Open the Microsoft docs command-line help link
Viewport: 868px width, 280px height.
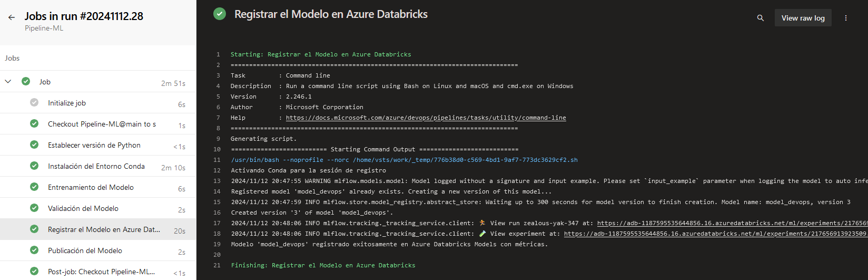pyautogui.click(x=426, y=118)
